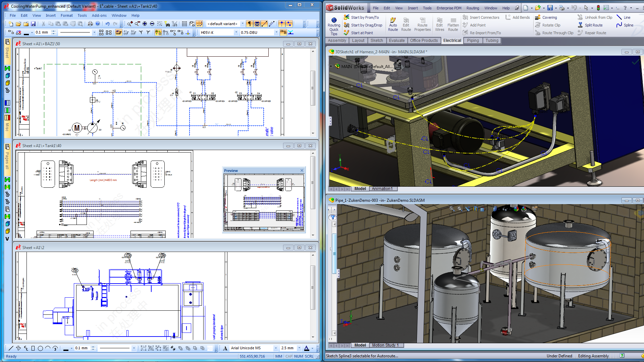Click the Routing Quick Tips button
Viewport: 644px width, 362px height.
point(334,24)
